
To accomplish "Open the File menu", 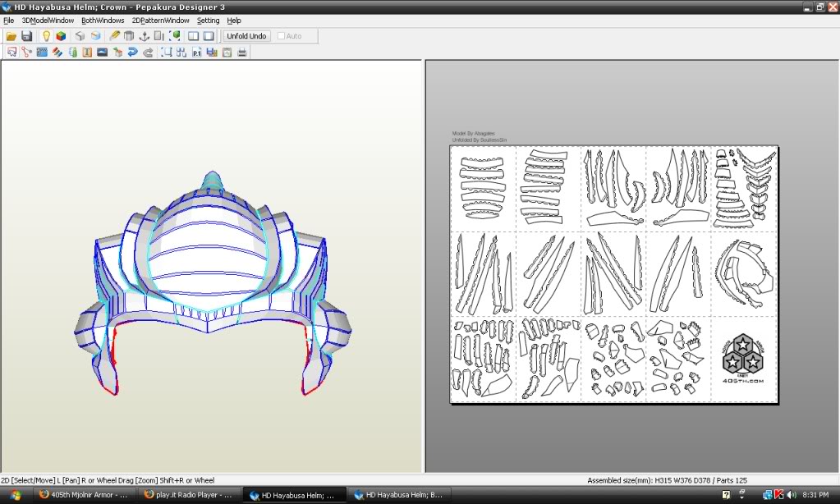I will pyautogui.click(x=8, y=21).
